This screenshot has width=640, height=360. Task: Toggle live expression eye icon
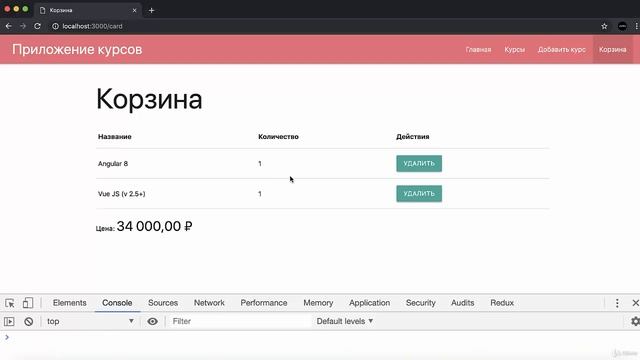click(x=152, y=322)
